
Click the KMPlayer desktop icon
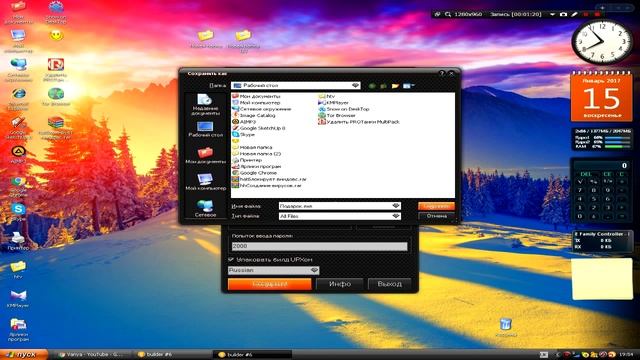pyautogui.click(x=18, y=298)
